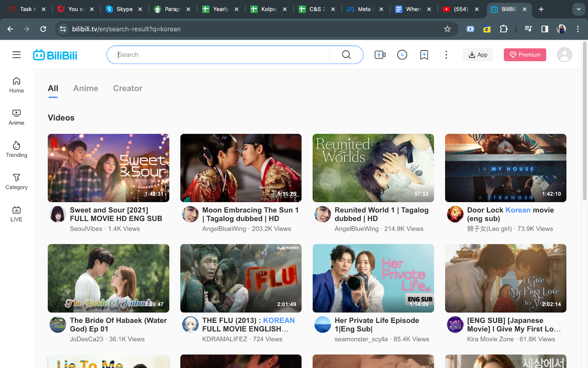Click seamonster_scylla creator name
The width and height of the screenshot is (588, 368).
[361, 339]
